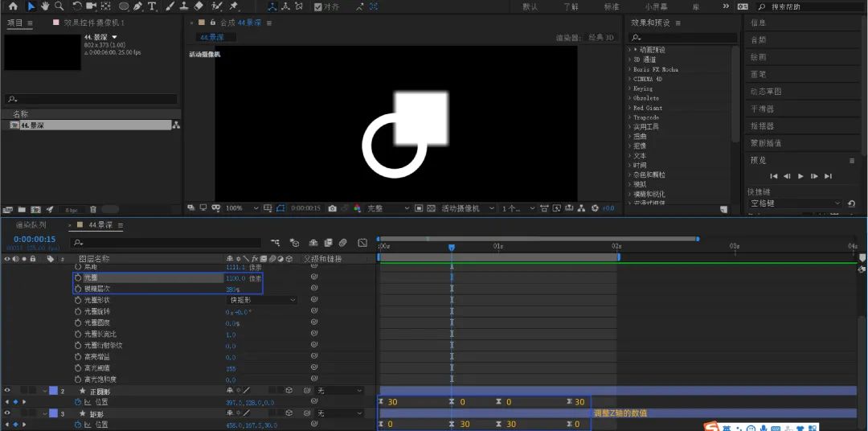Open the 活动摄像机 view dropdown
The image size is (868, 431).
468,208
